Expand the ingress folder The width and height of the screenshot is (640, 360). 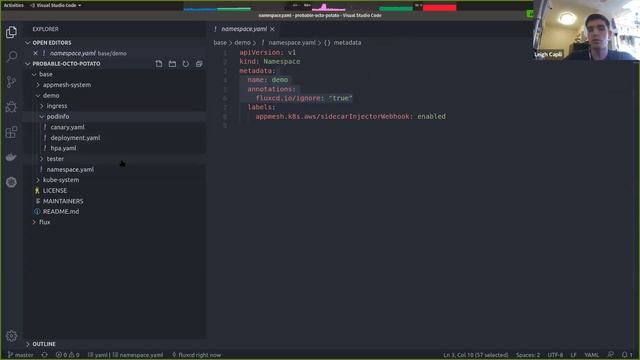[x=42, y=106]
